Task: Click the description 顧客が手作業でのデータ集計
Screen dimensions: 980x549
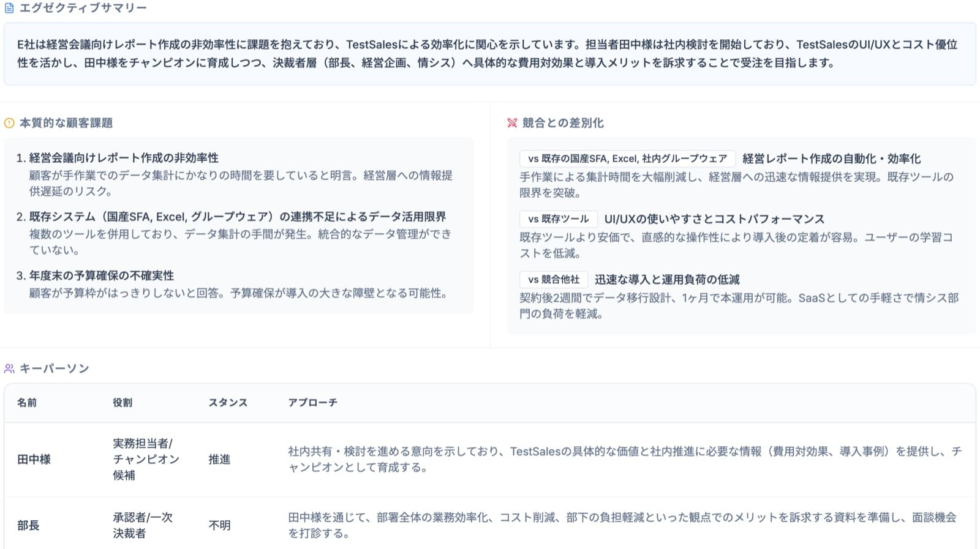Action: pos(241,184)
